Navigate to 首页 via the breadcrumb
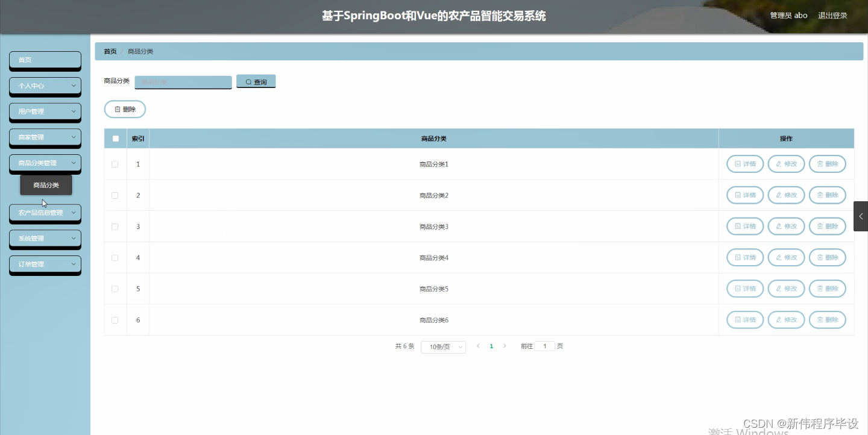The height and width of the screenshot is (435, 868). pos(109,51)
